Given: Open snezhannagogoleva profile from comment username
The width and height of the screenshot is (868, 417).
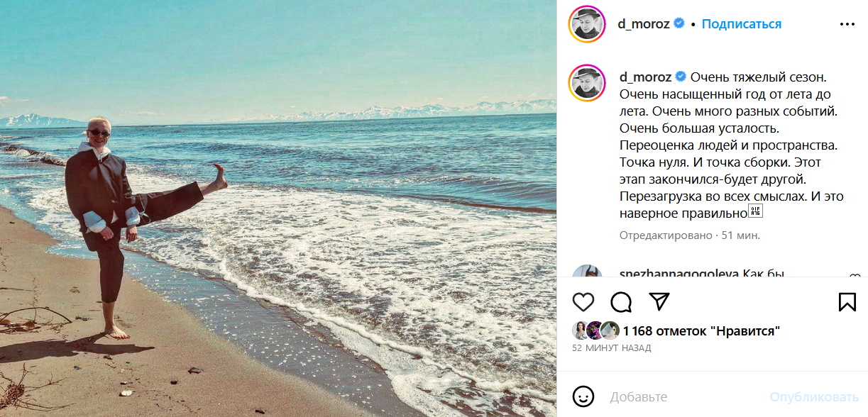Looking at the screenshot, I should coord(669,274).
